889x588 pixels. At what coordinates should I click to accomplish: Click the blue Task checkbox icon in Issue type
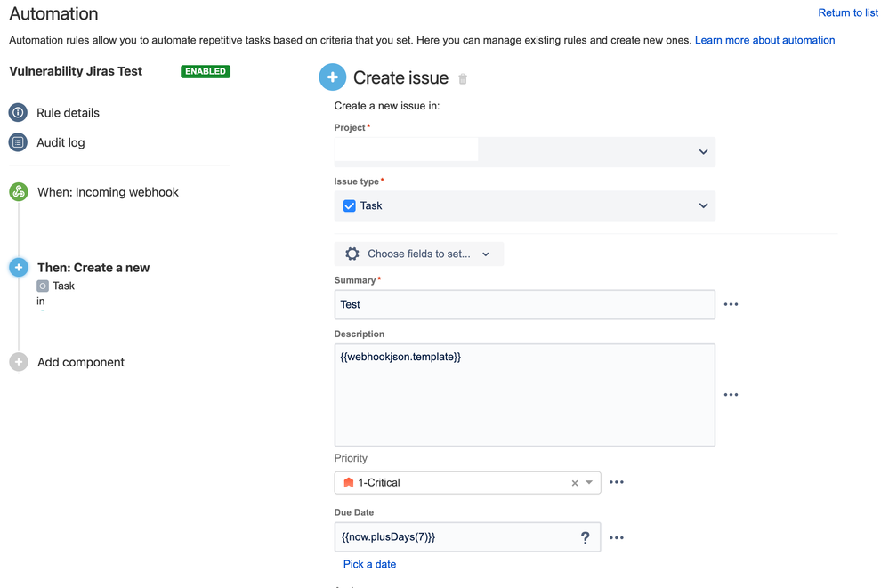click(349, 205)
